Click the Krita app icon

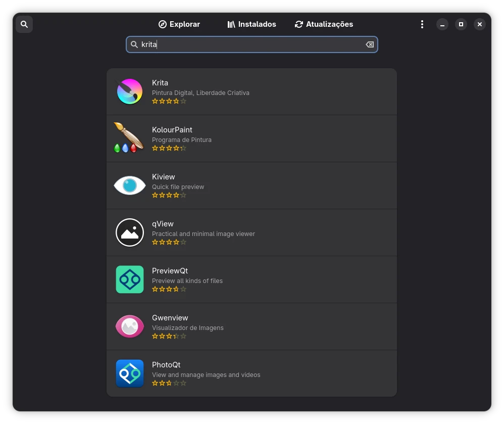coord(130,91)
